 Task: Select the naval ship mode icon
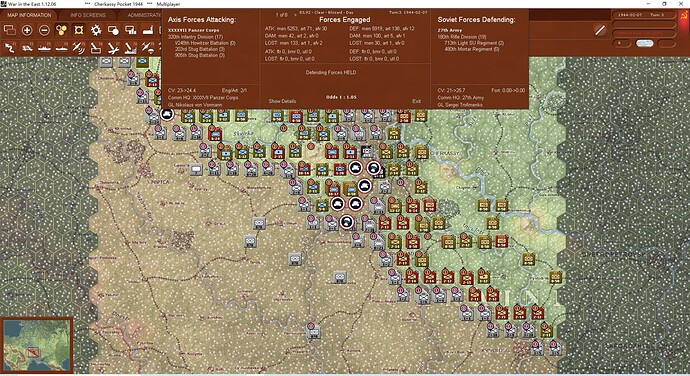44,48
